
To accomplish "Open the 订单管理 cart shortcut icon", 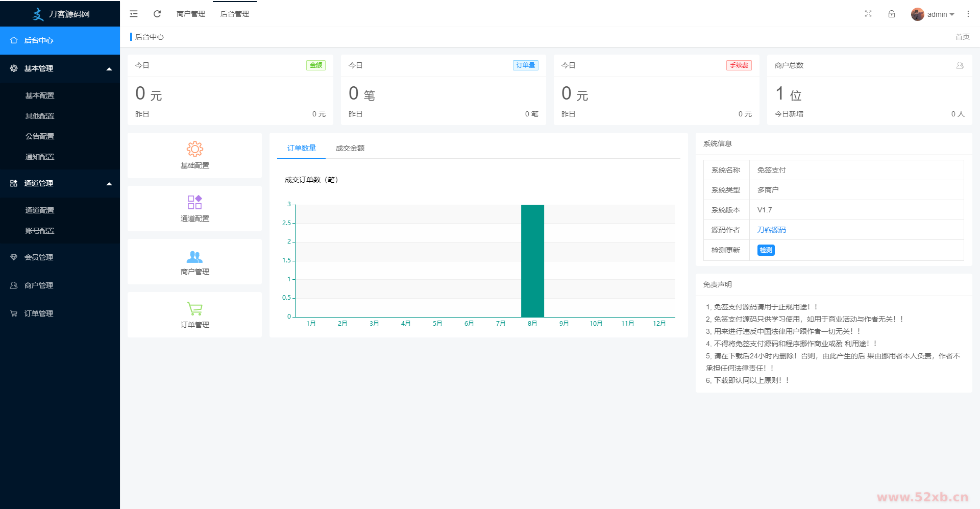I will (194, 309).
